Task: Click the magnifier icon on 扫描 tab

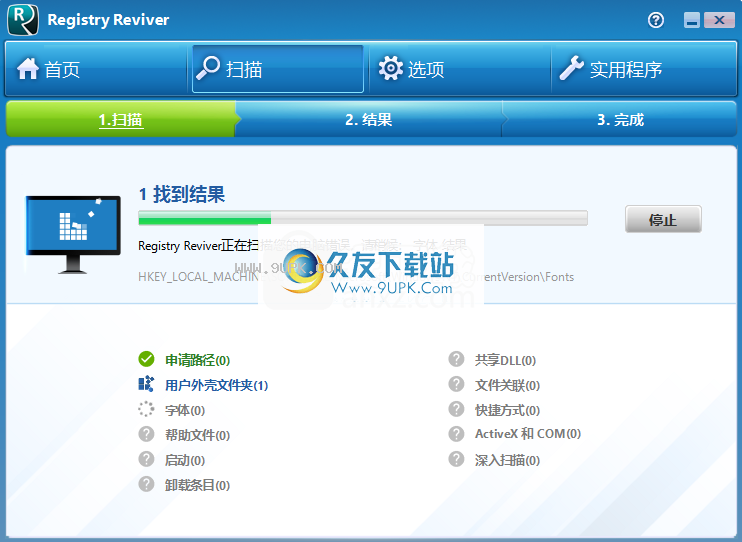Action: point(208,68)
